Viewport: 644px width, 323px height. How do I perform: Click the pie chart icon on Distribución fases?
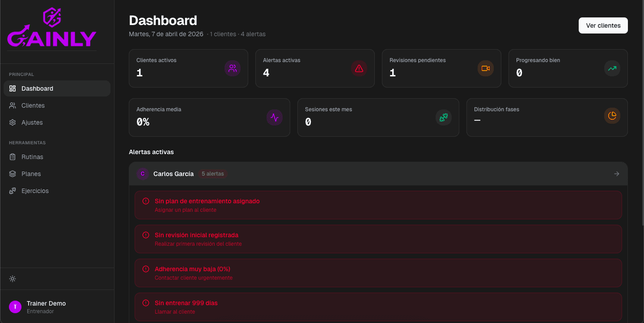(612, 115)
